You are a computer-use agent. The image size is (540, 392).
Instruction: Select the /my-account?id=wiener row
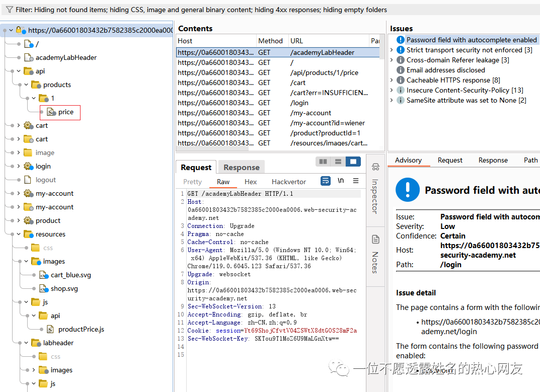278,123
